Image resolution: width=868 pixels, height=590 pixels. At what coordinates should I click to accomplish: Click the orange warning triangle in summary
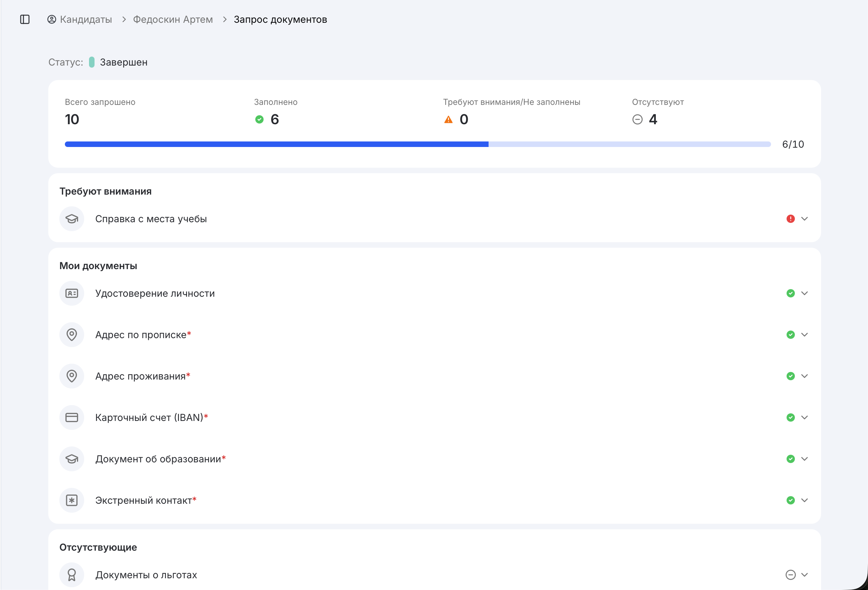point(448,119)
